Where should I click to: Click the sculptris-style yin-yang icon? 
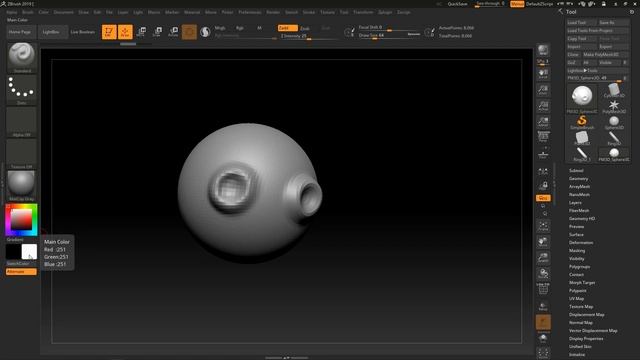pos(205,32)
